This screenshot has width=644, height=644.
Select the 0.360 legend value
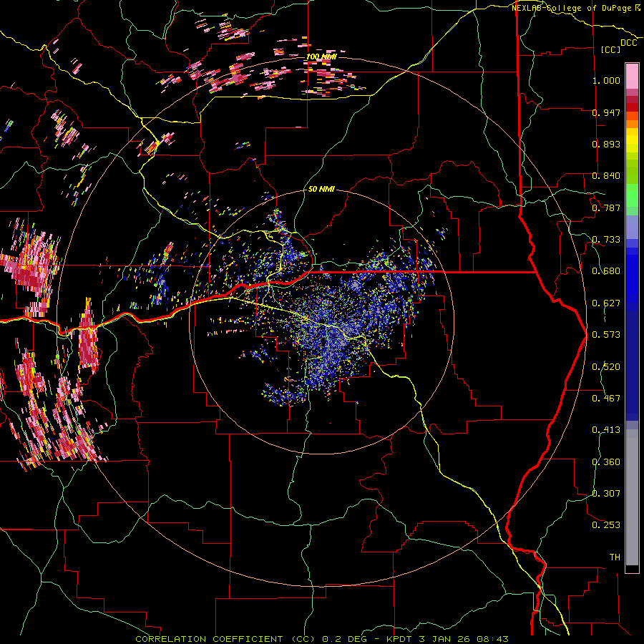606,462
